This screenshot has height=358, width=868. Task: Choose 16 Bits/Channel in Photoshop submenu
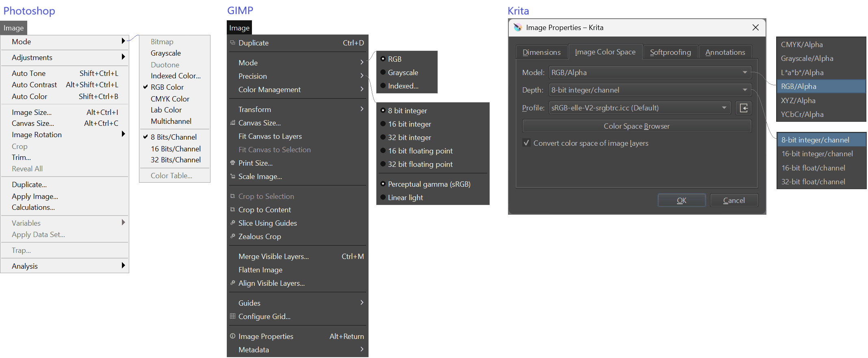175,149
